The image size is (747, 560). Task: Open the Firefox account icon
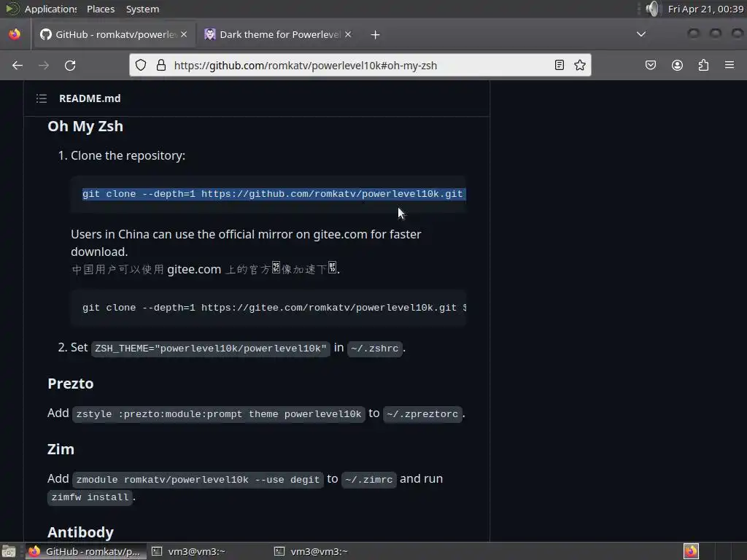pyautogui.click(x=677, y=65)
